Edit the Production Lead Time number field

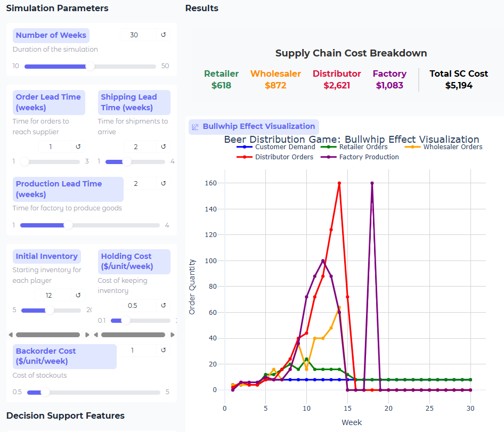click(x=140, y=183)
